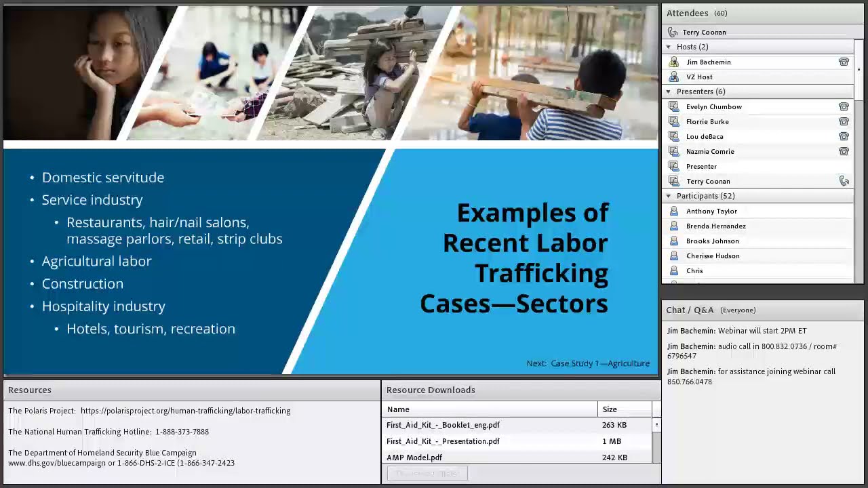
Task: Click the 'for assistance joining webinar' chat message
Action: pyautogui.click(x=751, y=376)
